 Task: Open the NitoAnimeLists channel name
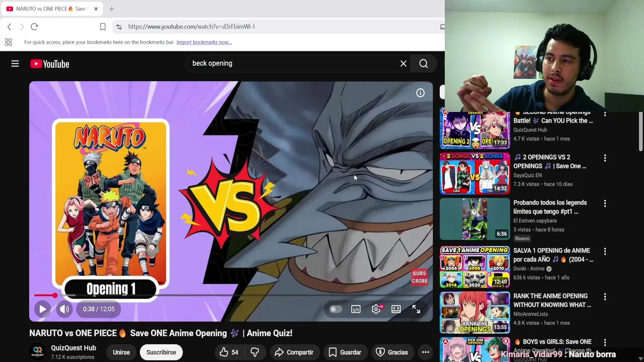pyautogui.click(x=530, y=314)
